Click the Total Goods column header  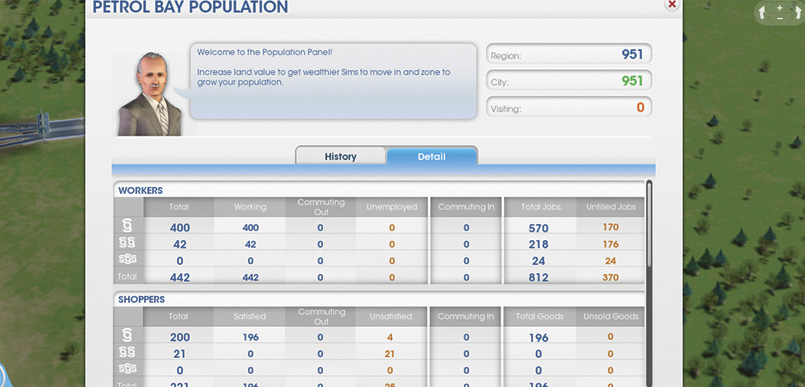(x=540, y=316)
